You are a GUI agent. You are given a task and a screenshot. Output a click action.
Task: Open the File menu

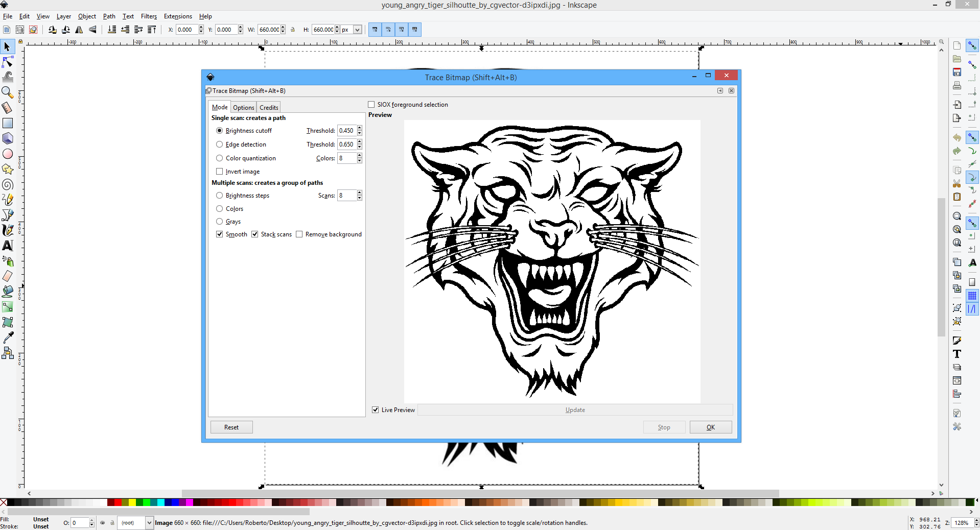click(8, 16)
